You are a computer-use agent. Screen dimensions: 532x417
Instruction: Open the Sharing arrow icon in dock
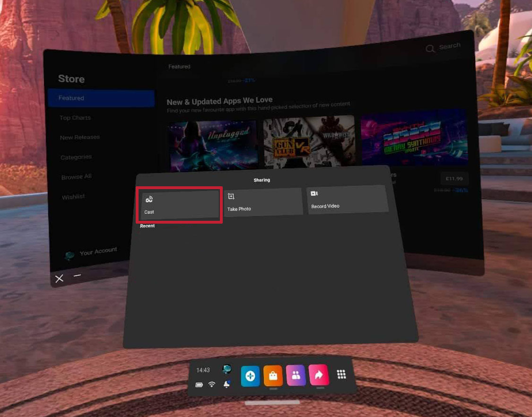tap(319, 375)
